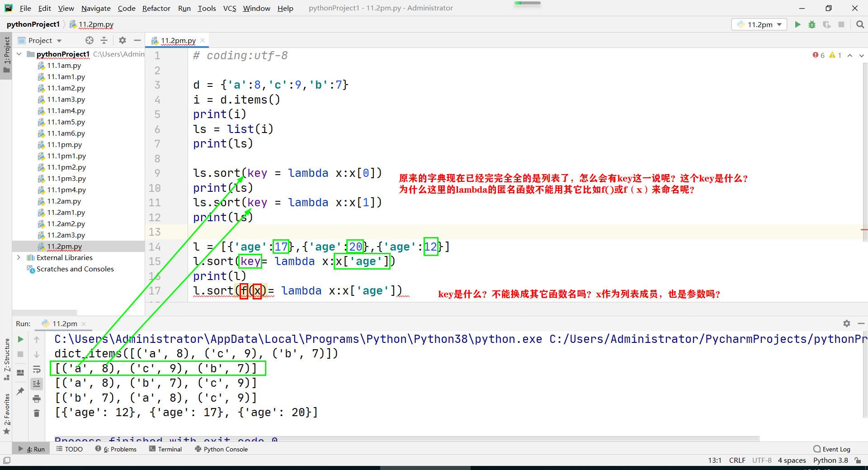Click Scratches and Consoles tree item
Image resolution: width=868 pixels, height=470 pixels.
[x=71, y=269]
